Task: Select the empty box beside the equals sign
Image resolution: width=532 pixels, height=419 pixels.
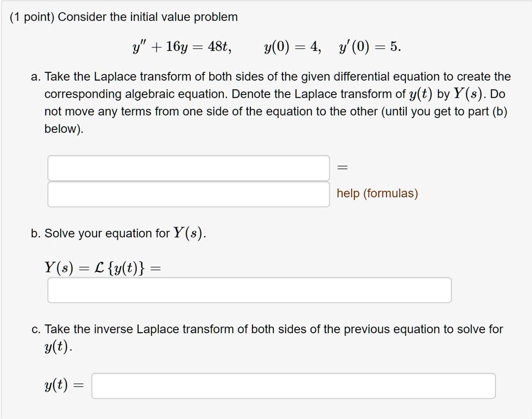Action: coord(188,166)
